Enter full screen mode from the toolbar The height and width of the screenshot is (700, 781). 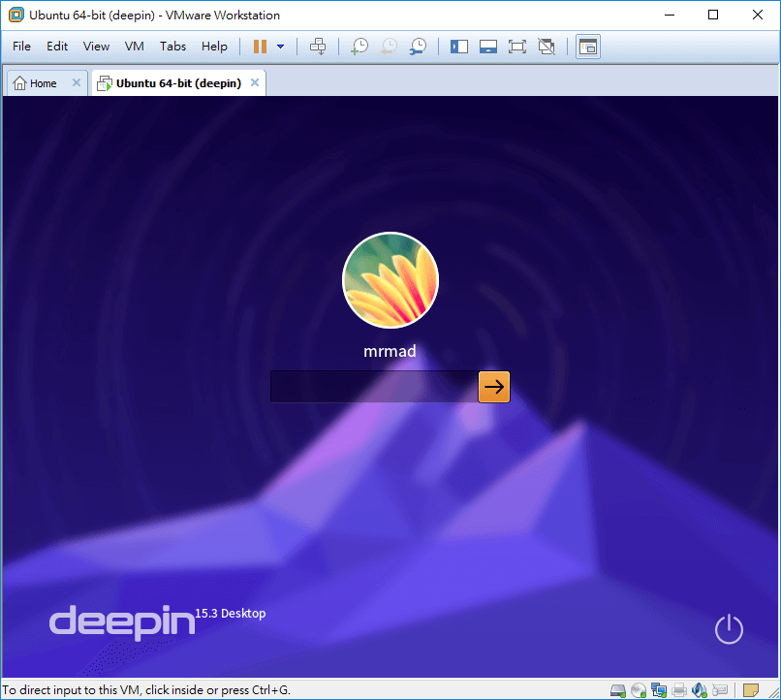(x=516, y=47)
